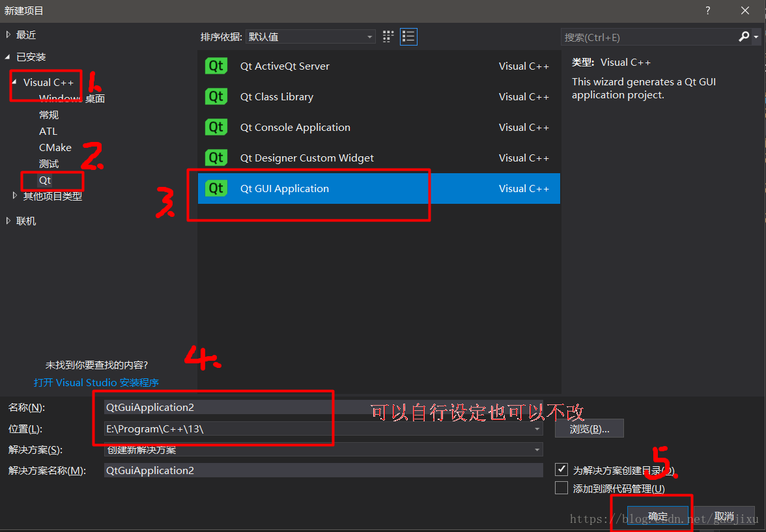Collapse the Visual C++ tree node

point(14,82)
